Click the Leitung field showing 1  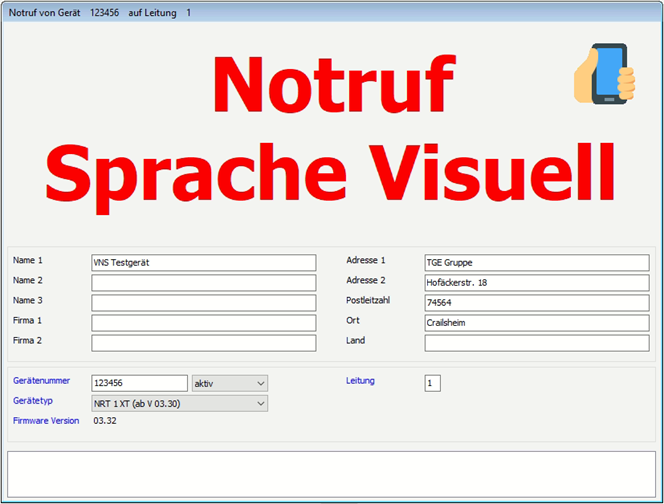pyautogui.click(x=432, y=383)
